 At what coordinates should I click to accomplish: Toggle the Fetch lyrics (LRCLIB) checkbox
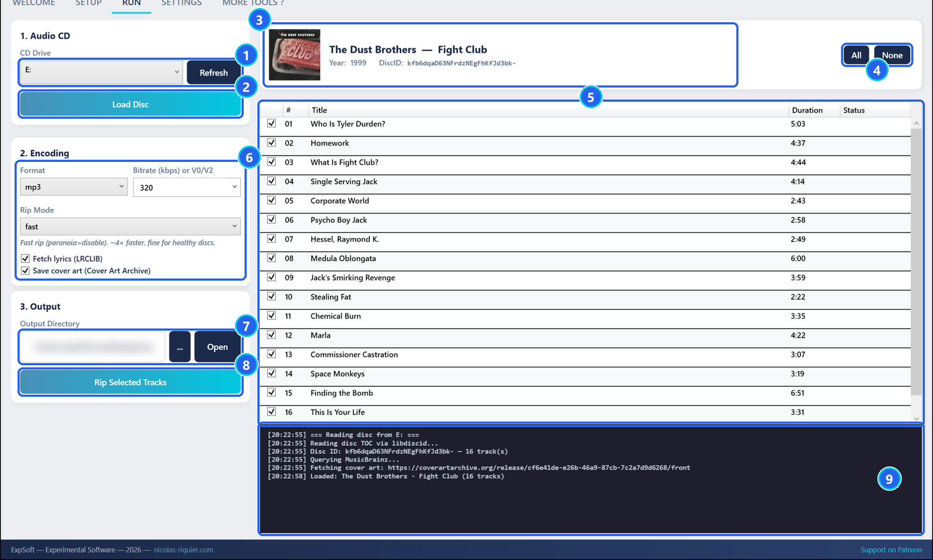tap(25, 258)
